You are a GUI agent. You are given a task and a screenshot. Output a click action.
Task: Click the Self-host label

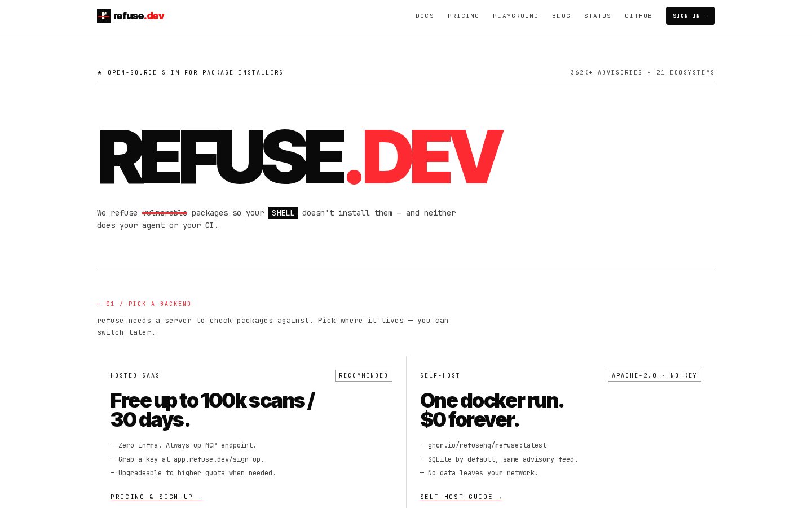coord(440,375)
